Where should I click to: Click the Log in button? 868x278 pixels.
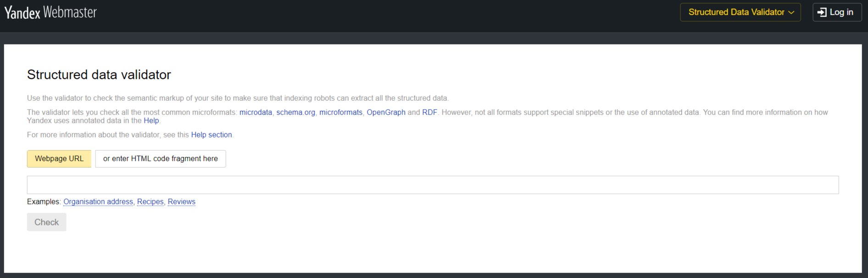(837, 12)
